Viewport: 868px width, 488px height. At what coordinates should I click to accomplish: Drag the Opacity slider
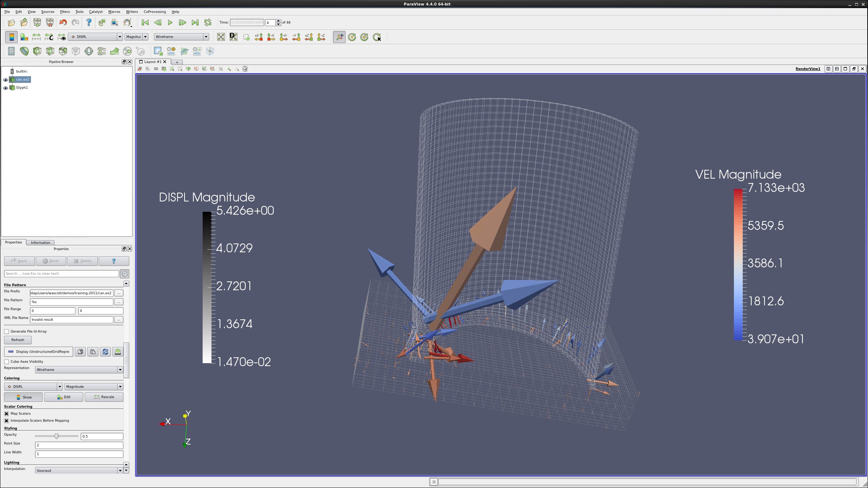56,436
